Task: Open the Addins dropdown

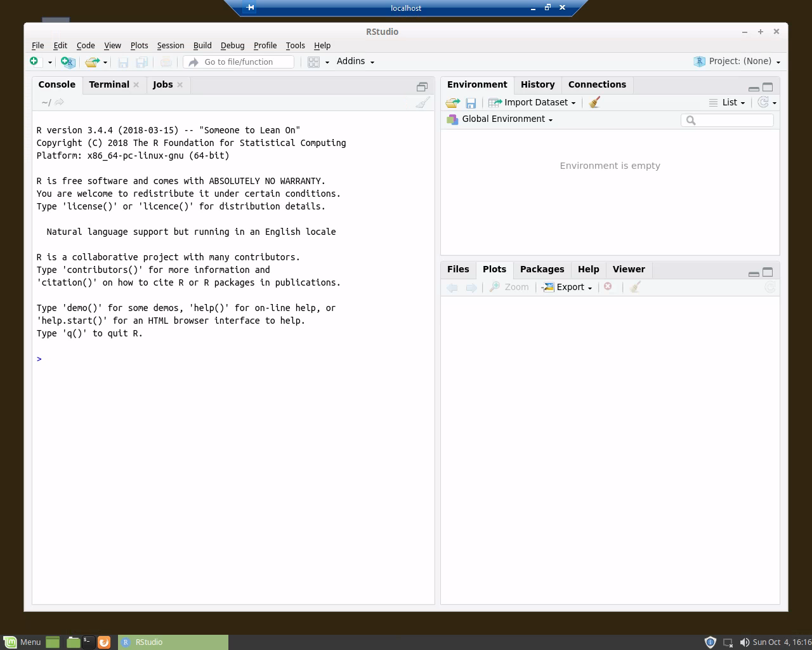Action: (x=355, y=62)
